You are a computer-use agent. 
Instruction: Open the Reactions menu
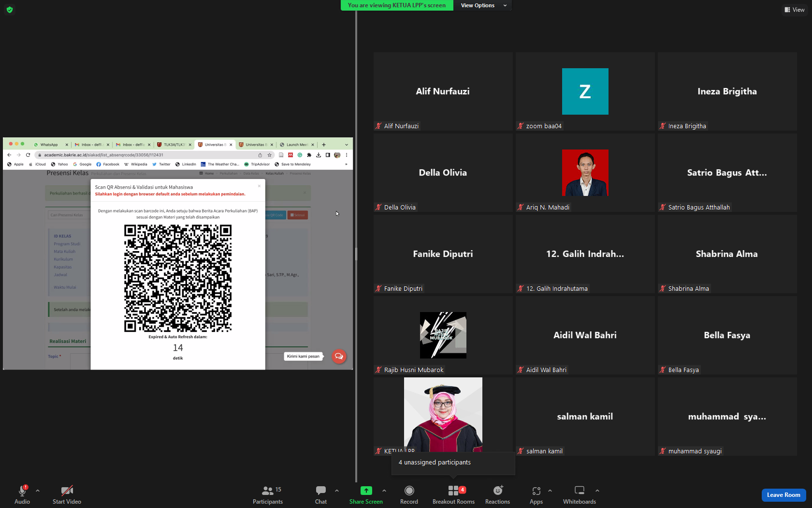pyautogui.click(x=497, y=495)
